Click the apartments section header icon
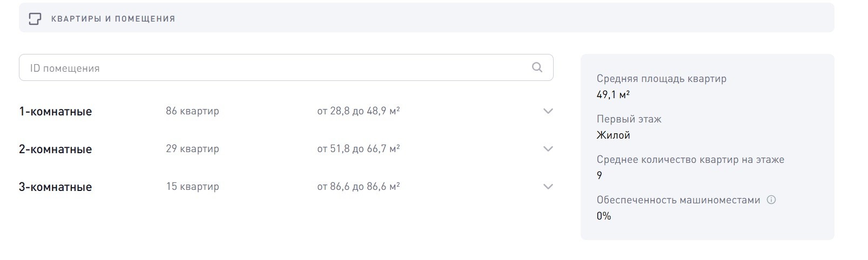This screenshot has height=260, width=868. tap(35, 19)
